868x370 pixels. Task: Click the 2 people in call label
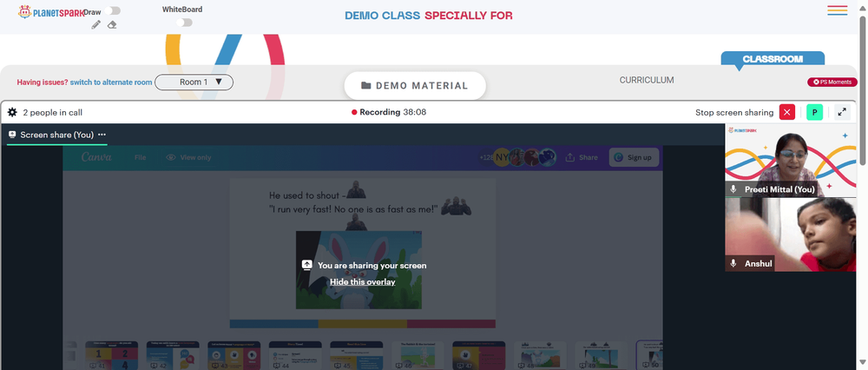(x=53, y=112)
